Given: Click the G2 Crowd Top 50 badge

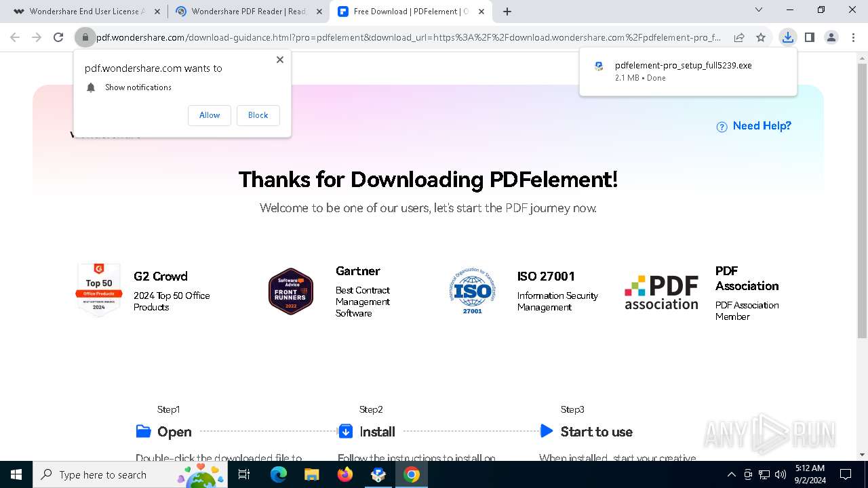Looking at the screenshot, I should 98,290.
